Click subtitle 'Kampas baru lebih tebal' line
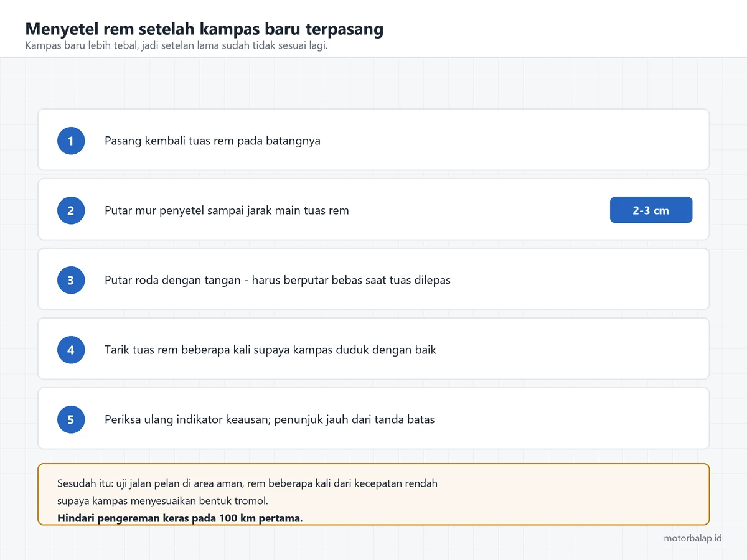The height and width of the screenshot is (560, 747). click(176, 45)
